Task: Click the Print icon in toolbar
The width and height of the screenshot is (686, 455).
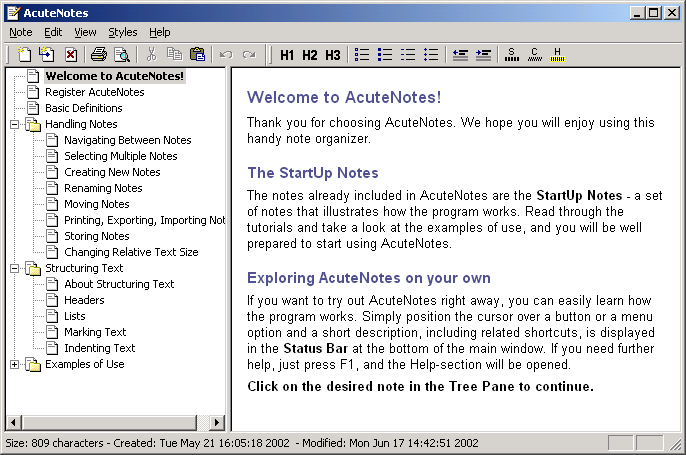Action: click(x=99, y=55)
